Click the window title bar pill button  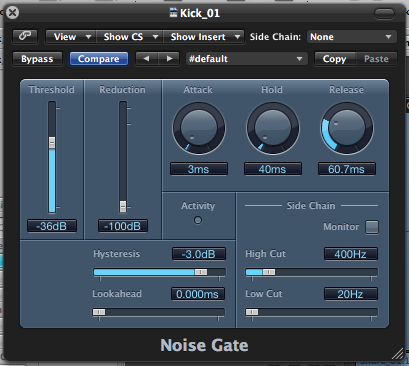coord(385,13)
